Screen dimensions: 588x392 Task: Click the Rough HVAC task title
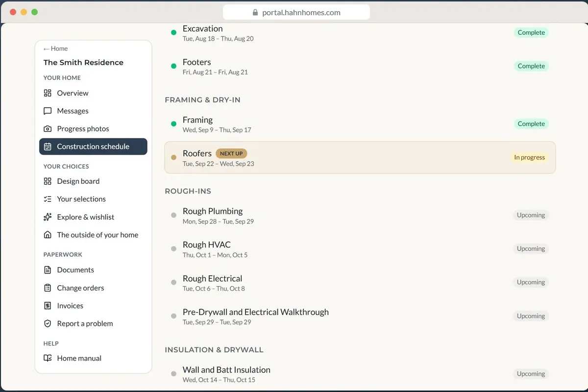(206, 245)
